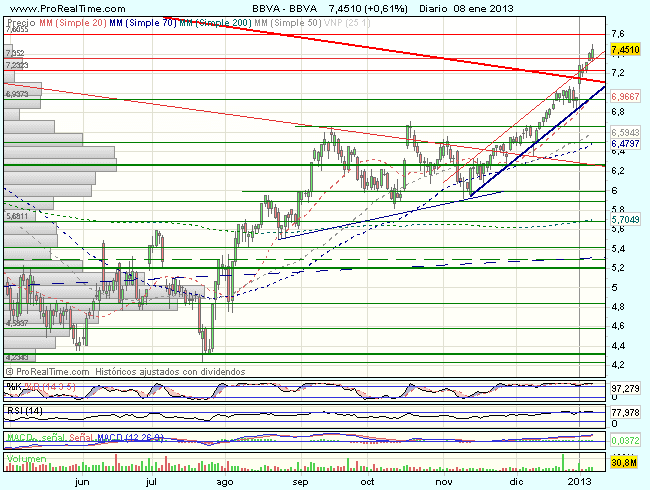Click the 6,9667 moving average value tag
Image resolution: width=650 pixels, height=490 pixels.
click(x=625, y=97)
